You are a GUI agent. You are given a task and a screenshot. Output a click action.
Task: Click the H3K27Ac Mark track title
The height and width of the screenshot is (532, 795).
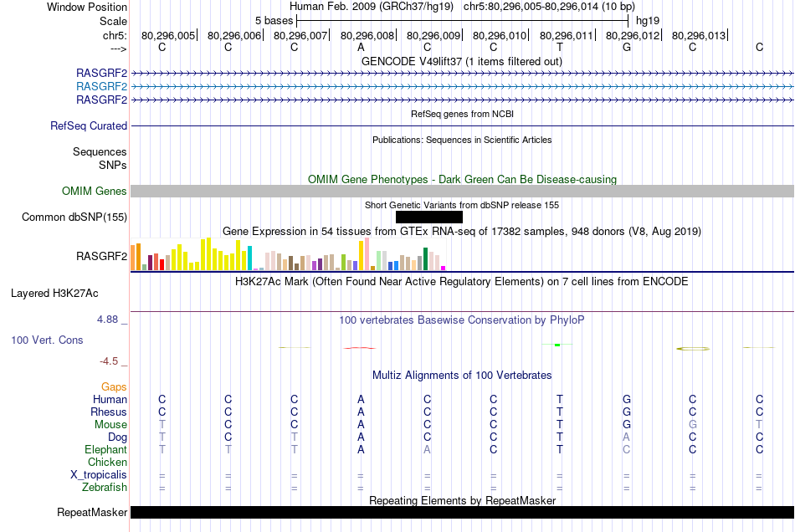coord(462,282)
